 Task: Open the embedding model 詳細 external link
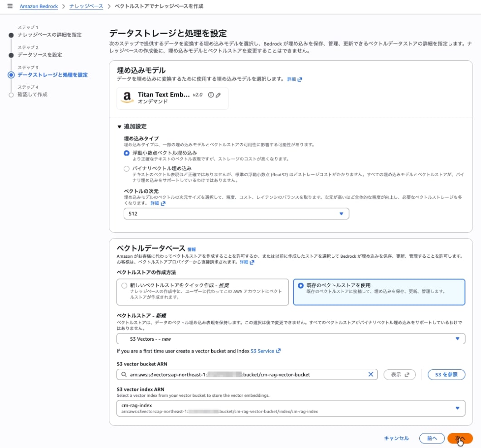pyautogui.click(x=295, y=79)
